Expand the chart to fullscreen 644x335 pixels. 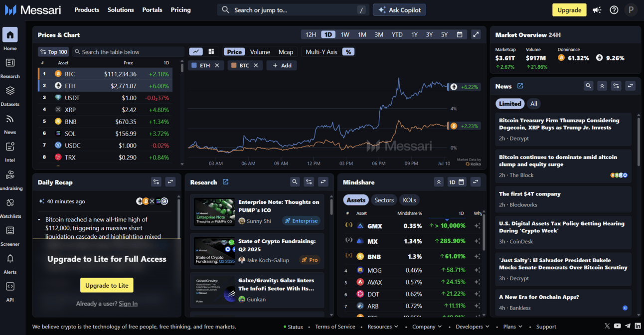(x=476, y=34)
